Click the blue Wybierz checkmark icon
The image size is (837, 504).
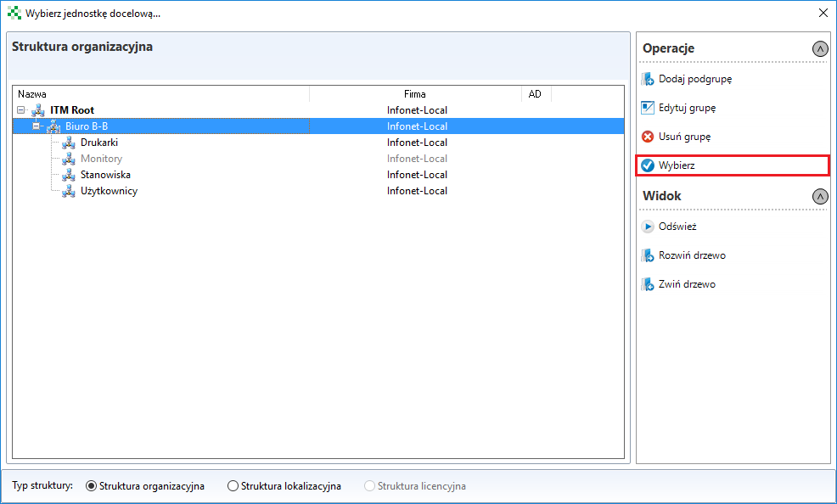point(648,165)
